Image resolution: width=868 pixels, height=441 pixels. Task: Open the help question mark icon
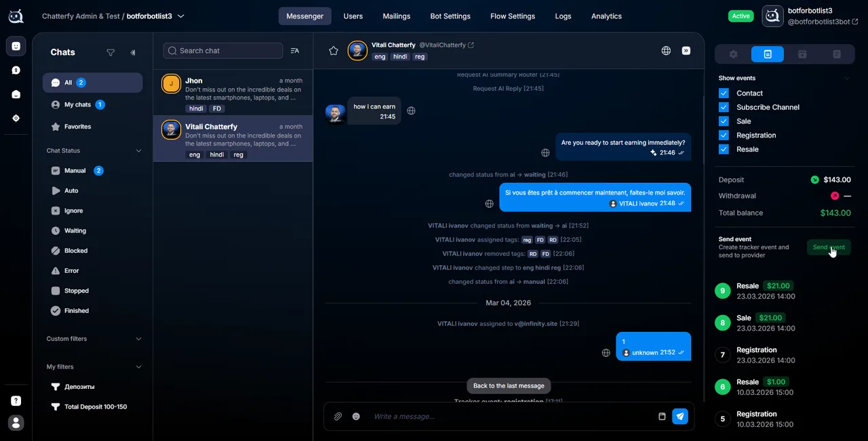tap(16, 401)
